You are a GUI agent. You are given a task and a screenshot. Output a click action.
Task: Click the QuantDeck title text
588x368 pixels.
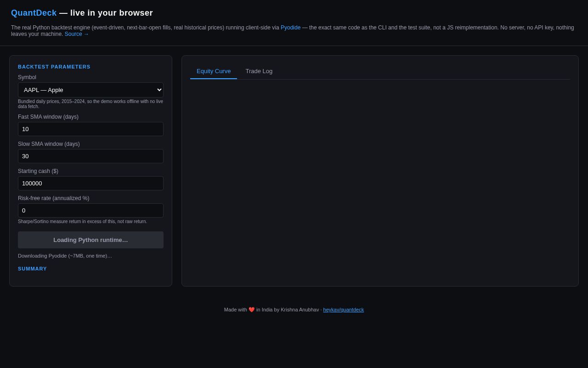tap(34, 13)
